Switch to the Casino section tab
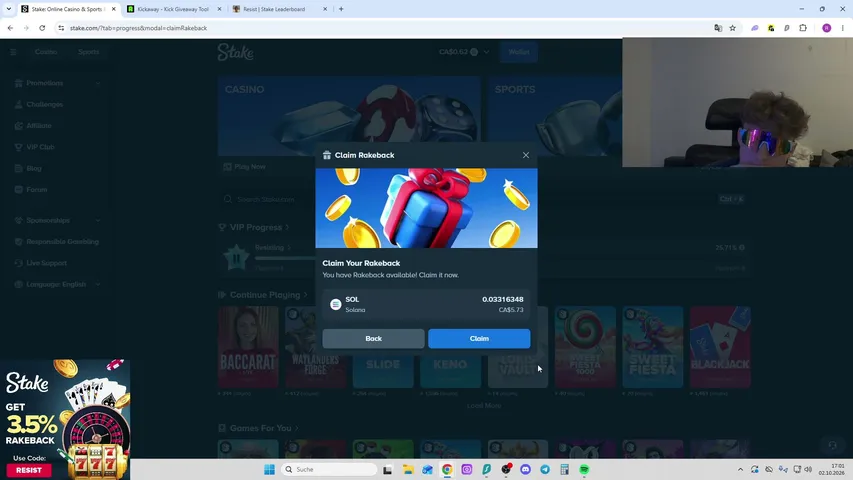Image resolution: width=853 pixels, height=480 pixels. [x=46, y=52]
